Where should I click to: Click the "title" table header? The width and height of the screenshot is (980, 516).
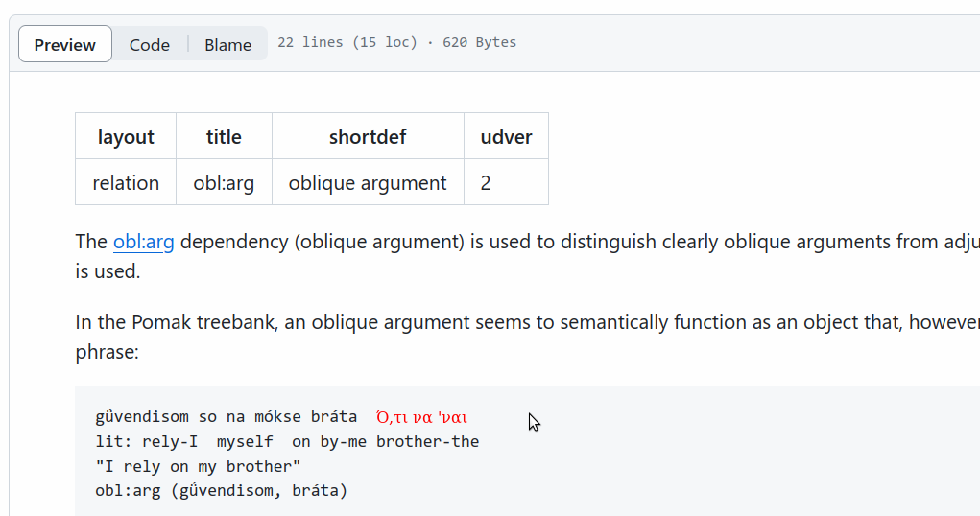click(x=224, y=136)
